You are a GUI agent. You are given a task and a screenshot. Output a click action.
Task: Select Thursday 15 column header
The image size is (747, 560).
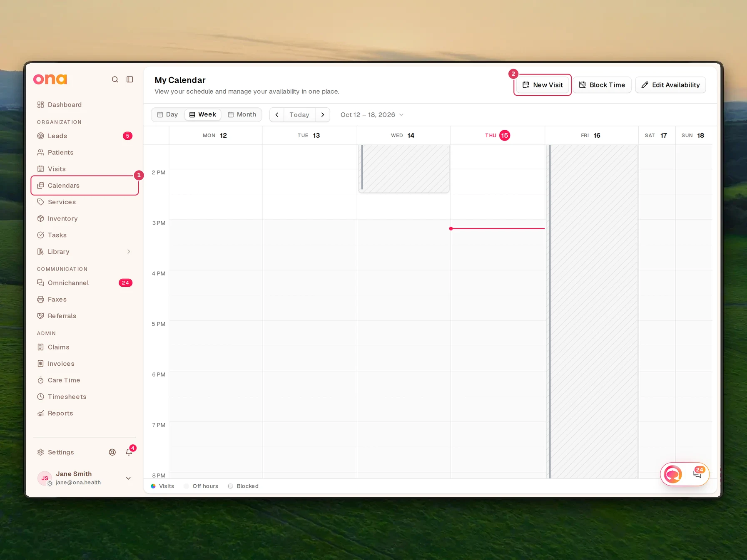498,135
